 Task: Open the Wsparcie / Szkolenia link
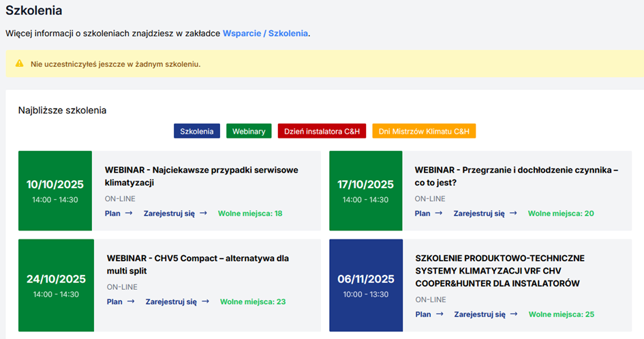click(x=265, y=33)
